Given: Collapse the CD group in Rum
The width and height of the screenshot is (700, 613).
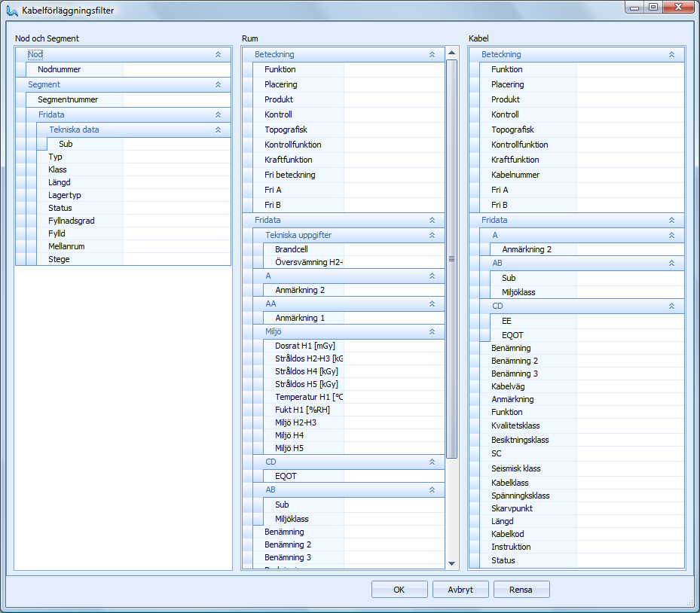Looking at the screenshot, I should coord(432,462).
